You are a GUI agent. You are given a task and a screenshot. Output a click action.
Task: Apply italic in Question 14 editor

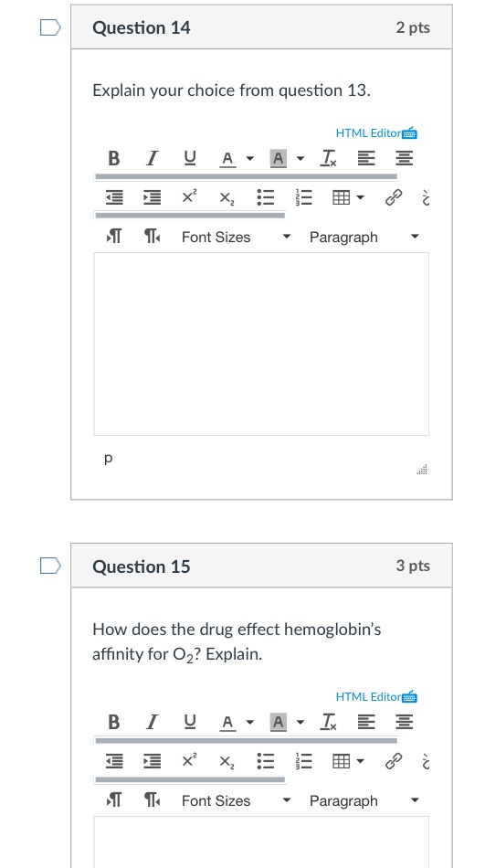point(152,159)
